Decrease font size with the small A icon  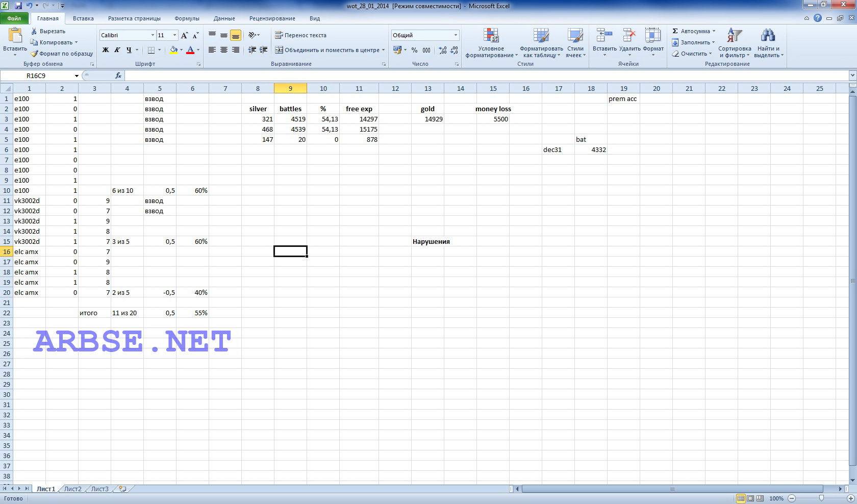tap(195, 35)
